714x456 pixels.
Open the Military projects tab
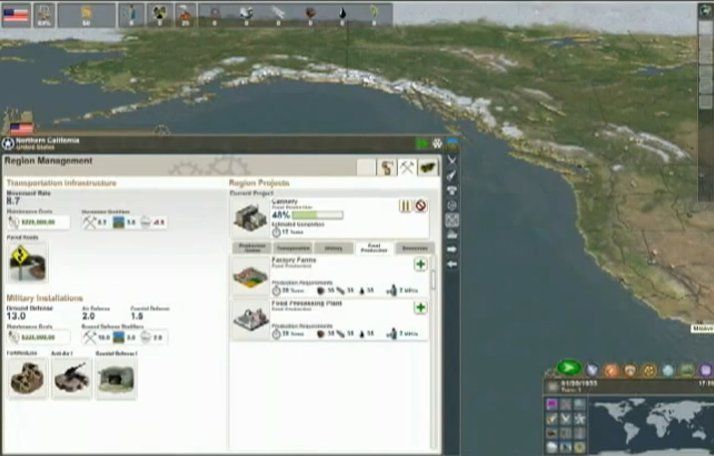point(333,248)
